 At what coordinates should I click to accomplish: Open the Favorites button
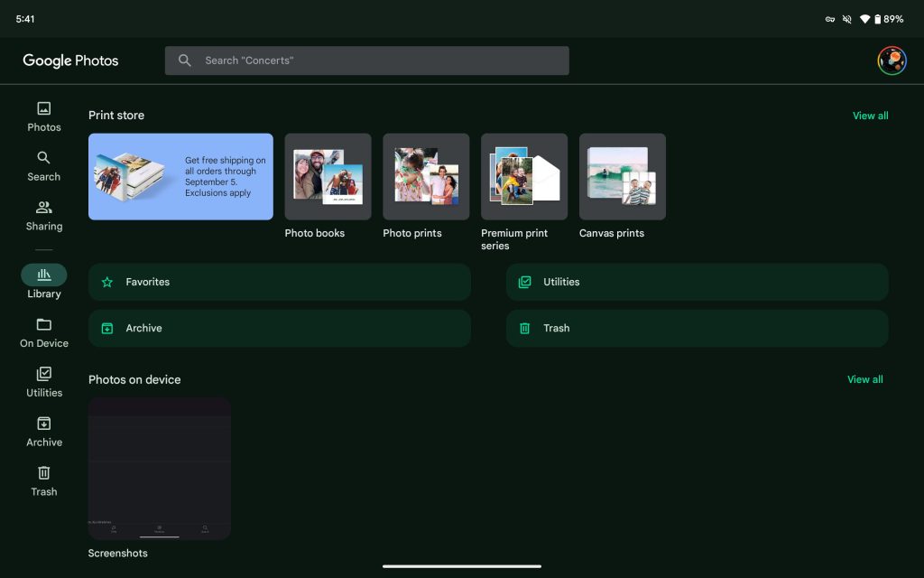tap(280, 282)
